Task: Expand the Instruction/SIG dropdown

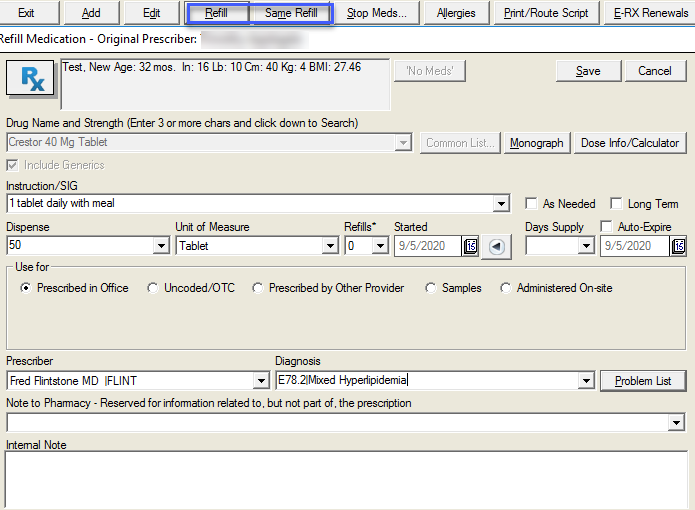Action: (x=501, y=204)
